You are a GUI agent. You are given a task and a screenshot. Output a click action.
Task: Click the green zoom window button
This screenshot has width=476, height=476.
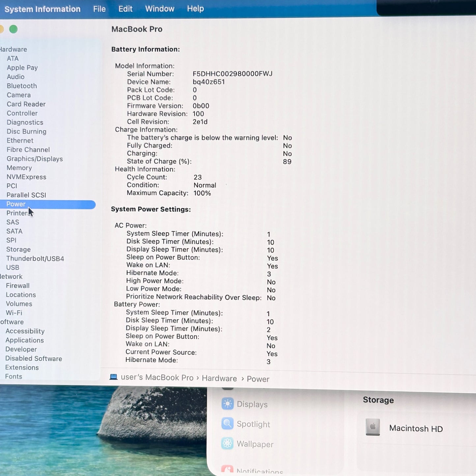click(x=14, y=29)
